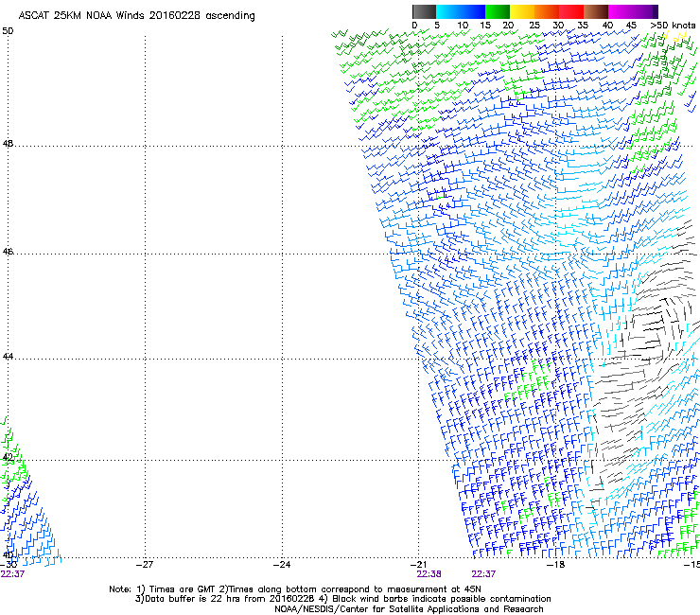Click the green 15-20 knots swatch
Image resolution: width=700 pixels, height=615 pixels.
(498, 11)
